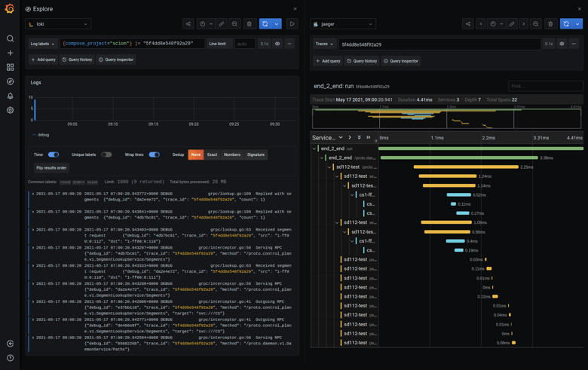The height and width of the screenshot is (370, 588).
Task: Select Dedup Numbers option
Action: tap(232, 154)
